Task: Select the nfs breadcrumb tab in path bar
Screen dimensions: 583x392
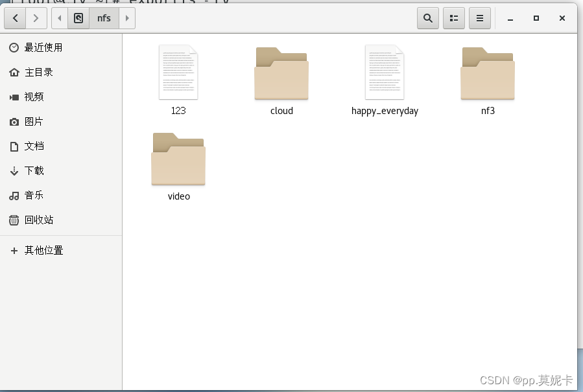Action: coord(104,18)
